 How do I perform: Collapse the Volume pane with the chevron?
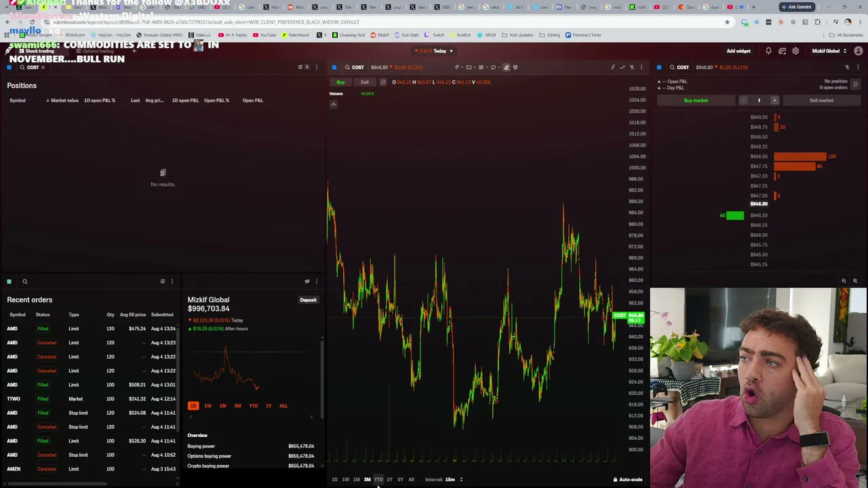(x=334, y=104)
